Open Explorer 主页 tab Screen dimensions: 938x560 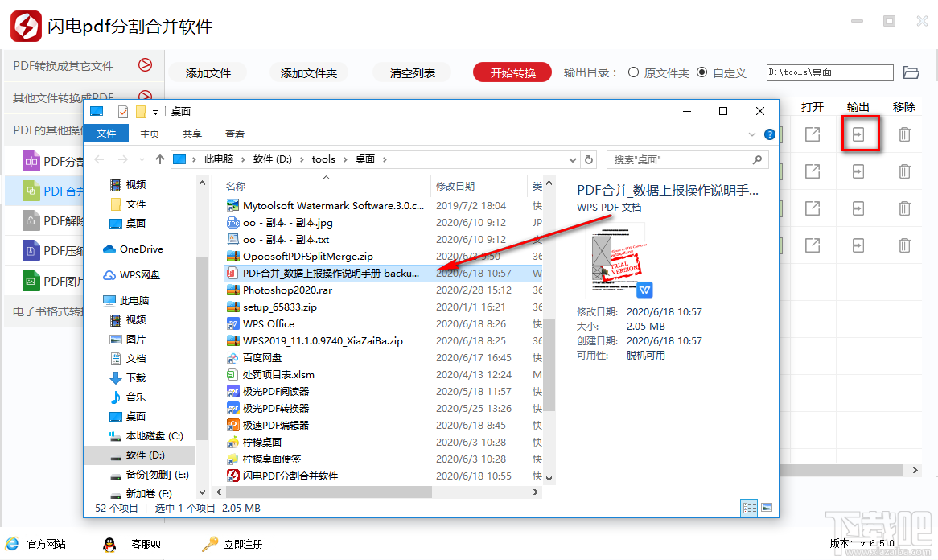click(x=150, y=134)
